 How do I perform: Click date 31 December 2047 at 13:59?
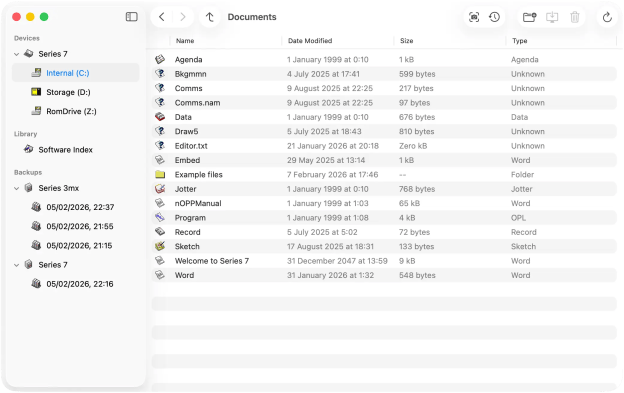pos(337,261)
